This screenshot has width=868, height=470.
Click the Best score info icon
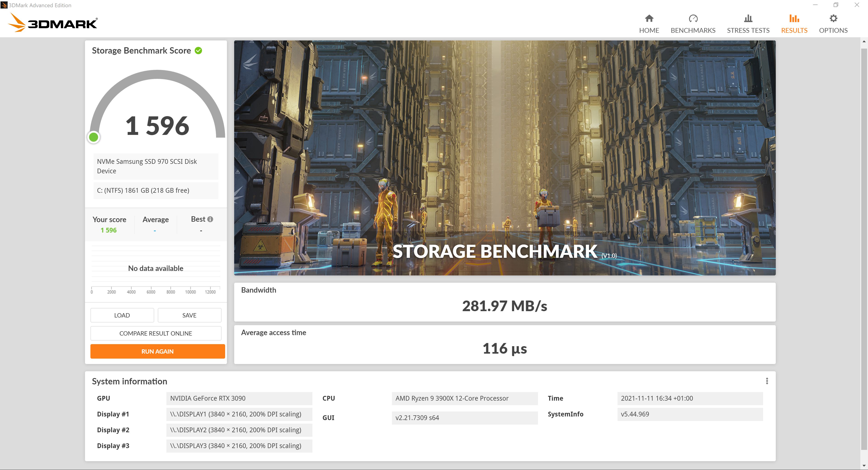coord(210,219)
